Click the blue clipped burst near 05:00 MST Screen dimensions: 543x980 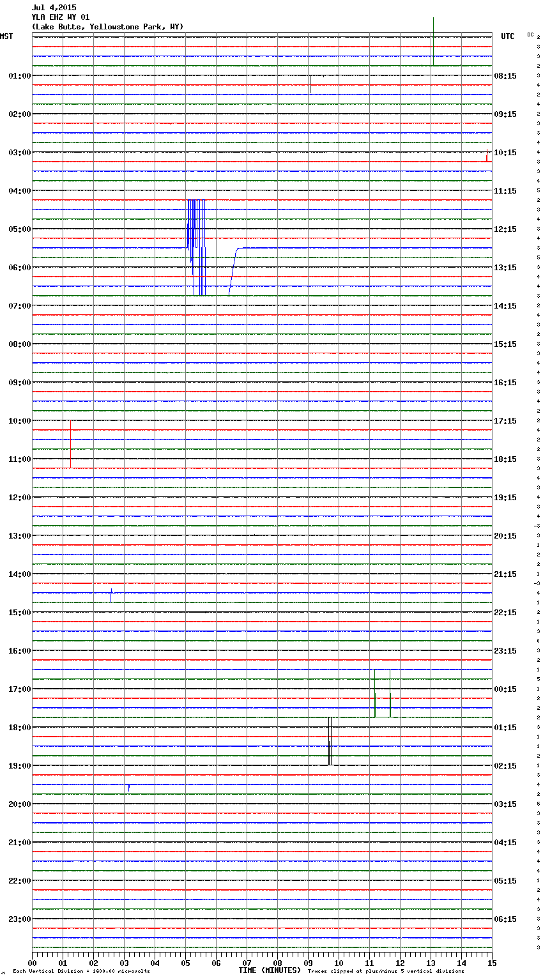click(196, 247)
